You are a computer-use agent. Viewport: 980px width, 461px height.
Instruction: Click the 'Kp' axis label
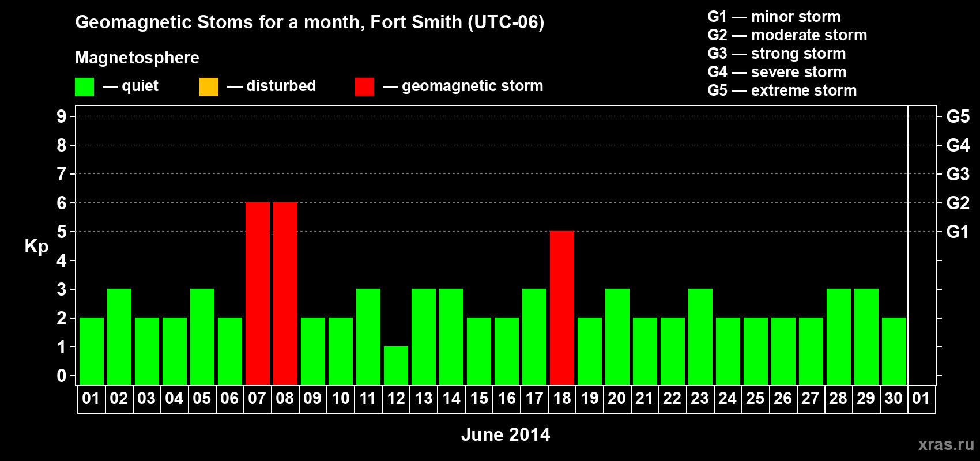click(x=36, y=247)
